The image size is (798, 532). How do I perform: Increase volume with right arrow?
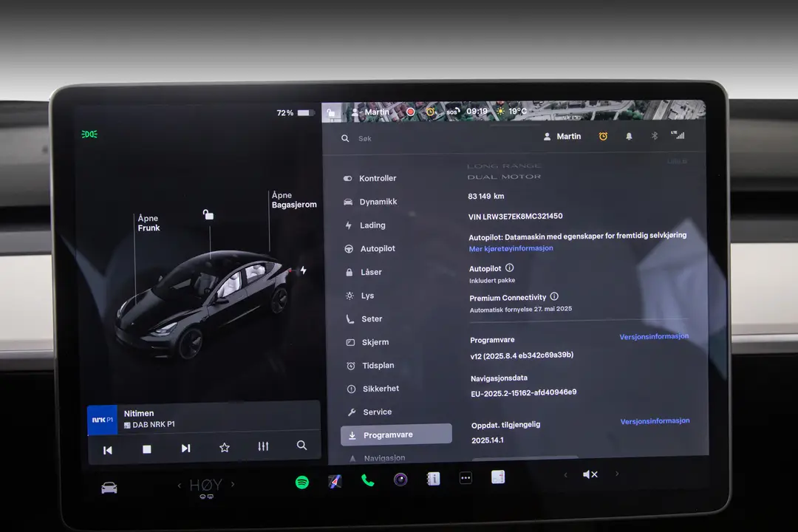[x=617, y=474]
